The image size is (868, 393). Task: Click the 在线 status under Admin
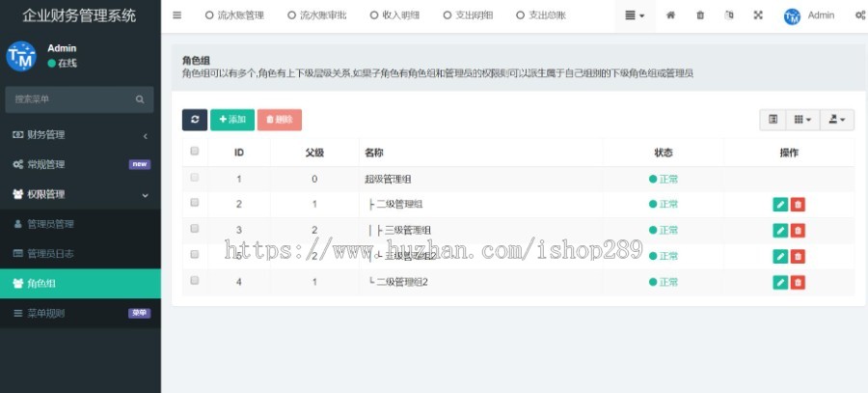tap(62, 63)
